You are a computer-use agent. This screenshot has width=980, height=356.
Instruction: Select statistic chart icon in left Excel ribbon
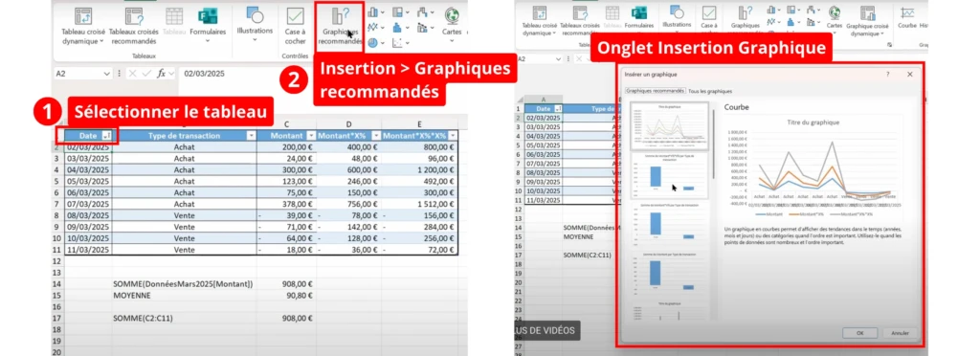click(x=397, y=28)
